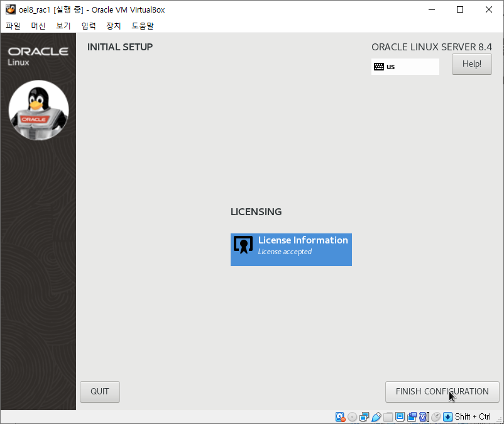504x424 pixels.
Task: Click the mouse integration status icon
Action: click(436, 417)
